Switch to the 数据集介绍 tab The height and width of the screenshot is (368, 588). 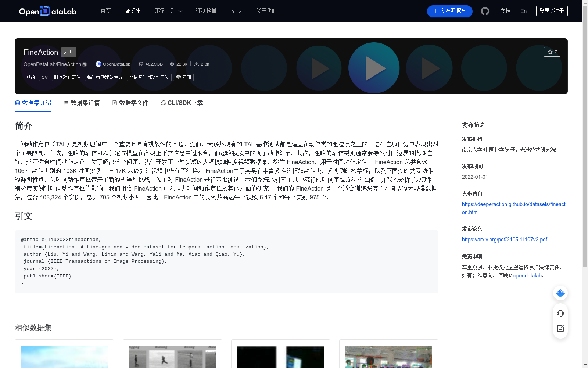(x=33, y=103)
